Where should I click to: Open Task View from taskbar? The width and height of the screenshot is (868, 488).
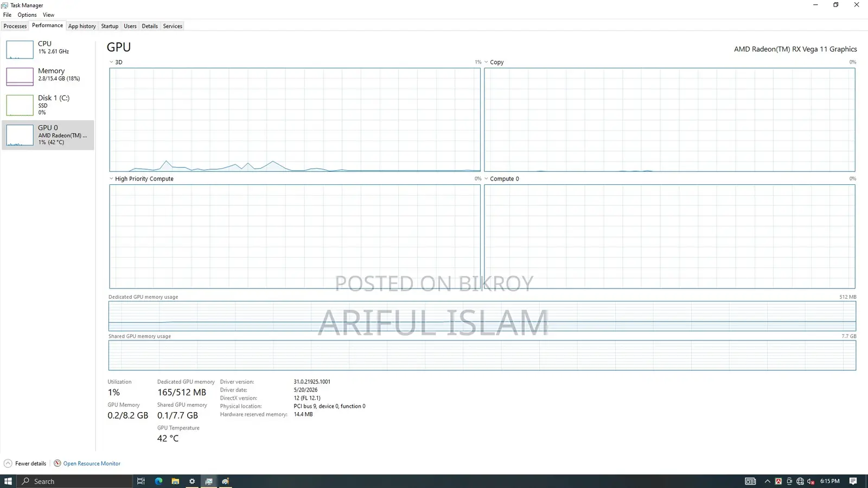point(141,481)
